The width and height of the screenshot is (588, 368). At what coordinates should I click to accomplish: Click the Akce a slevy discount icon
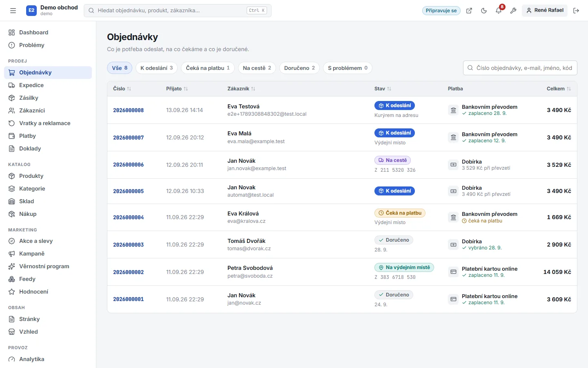tap(12, 241)
